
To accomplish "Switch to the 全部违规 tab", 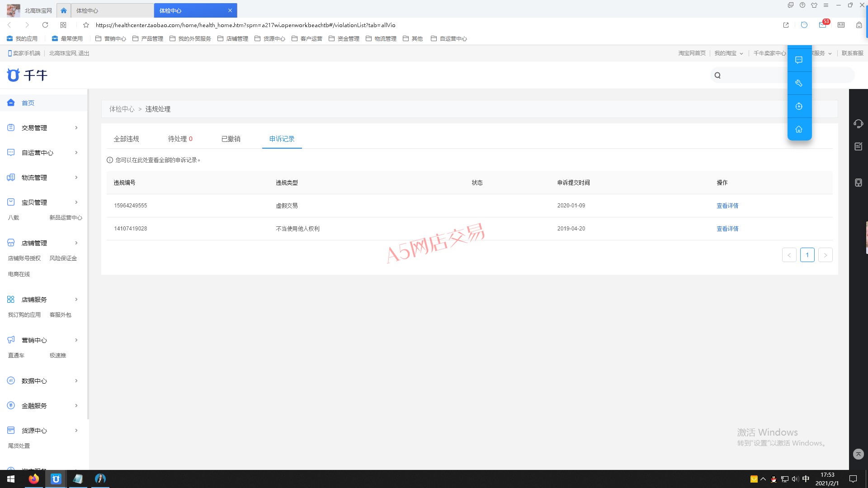I will pos(126,139).
